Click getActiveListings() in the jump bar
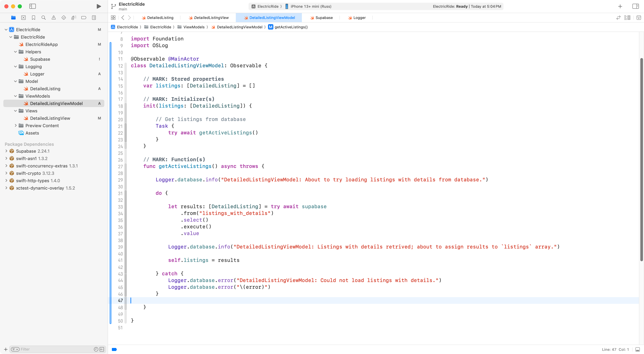644x354 pixels. tap(291, 27)
